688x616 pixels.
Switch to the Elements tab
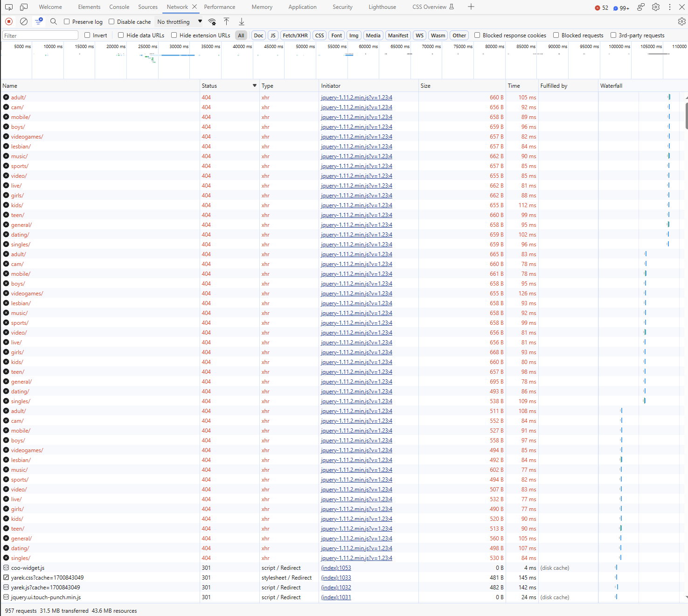[x=89, y=7]
